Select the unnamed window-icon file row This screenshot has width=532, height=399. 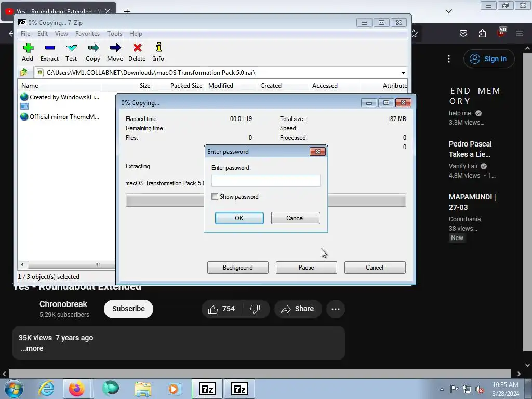[x=24, y=107]
